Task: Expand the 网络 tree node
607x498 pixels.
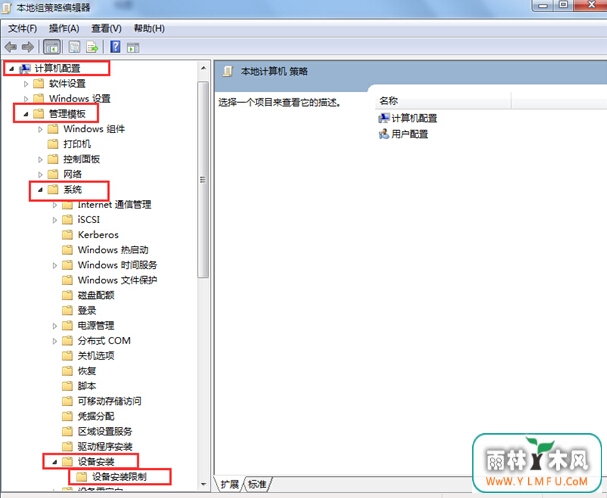Action: click(x=40, y=174)
